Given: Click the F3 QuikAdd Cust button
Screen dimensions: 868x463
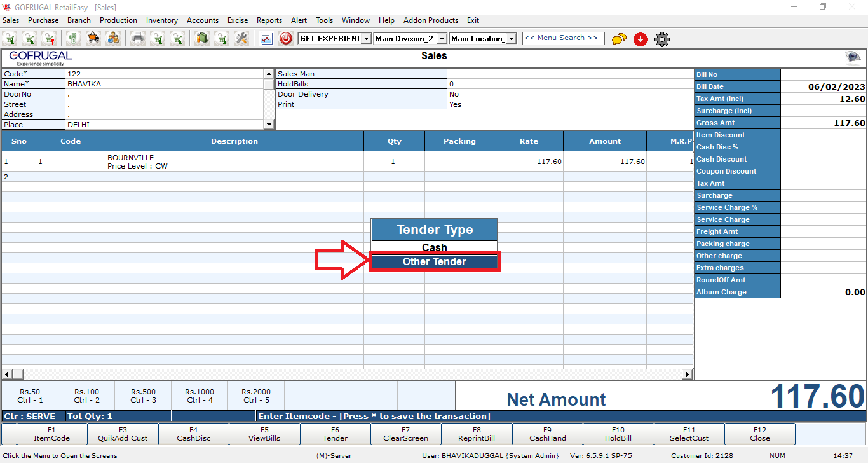Looking at the screenshot, I should 123,434.
